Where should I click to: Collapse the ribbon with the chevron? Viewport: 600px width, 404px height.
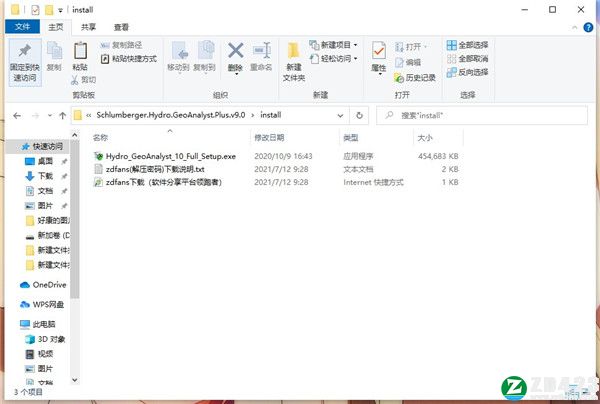(x=574, y=27)
